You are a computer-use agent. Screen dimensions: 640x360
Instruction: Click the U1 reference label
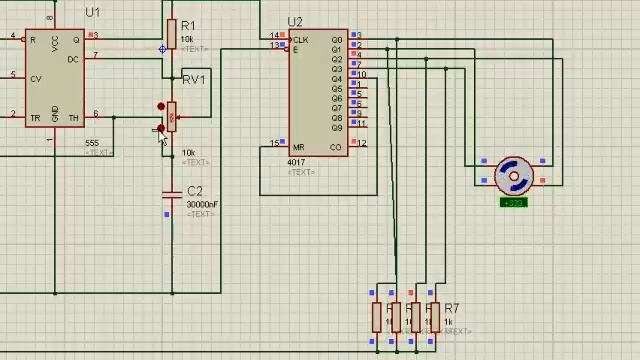93,12
